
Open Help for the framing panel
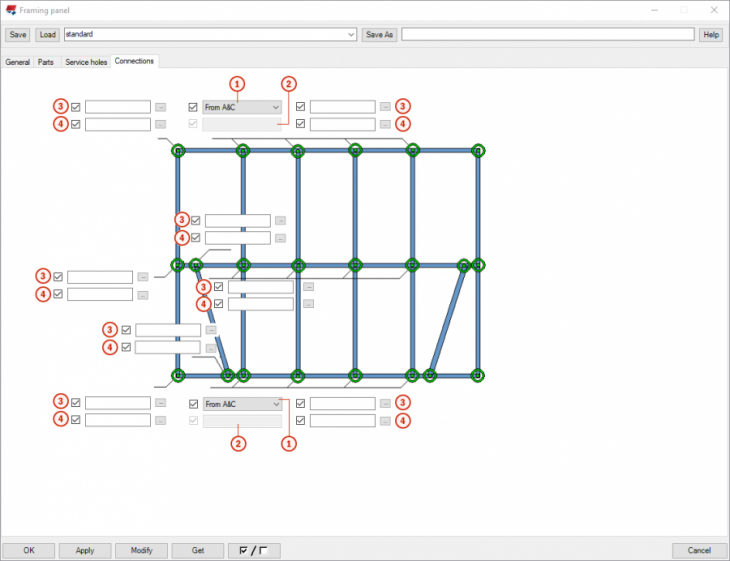pos(711,34)
